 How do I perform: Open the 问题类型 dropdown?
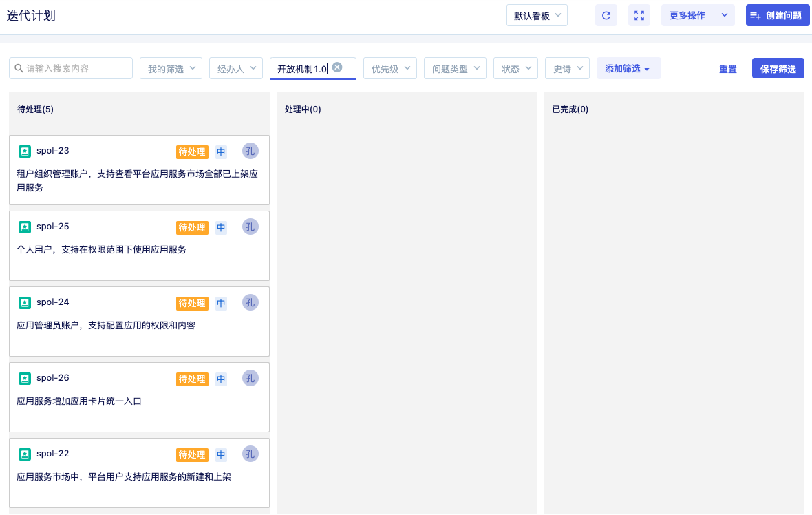point(455,68)
